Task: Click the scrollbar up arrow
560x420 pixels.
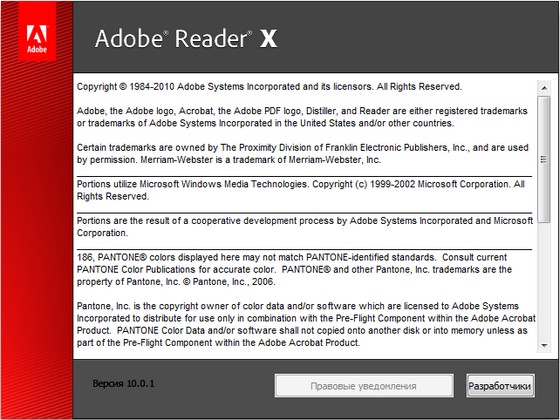Action: pos(544,88)
